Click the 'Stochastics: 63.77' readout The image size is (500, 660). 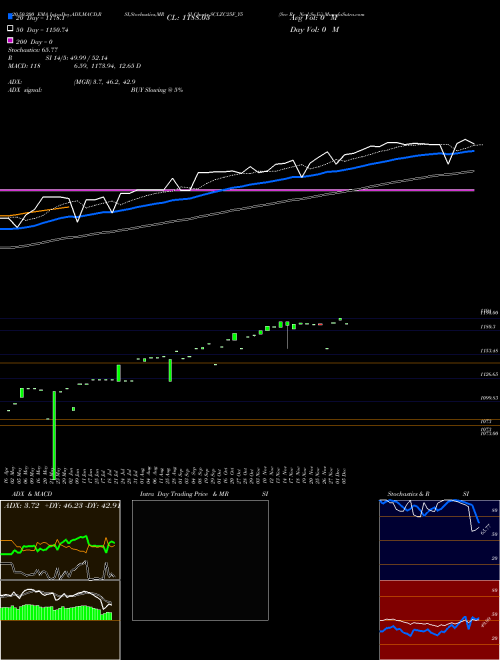(33, 50)
